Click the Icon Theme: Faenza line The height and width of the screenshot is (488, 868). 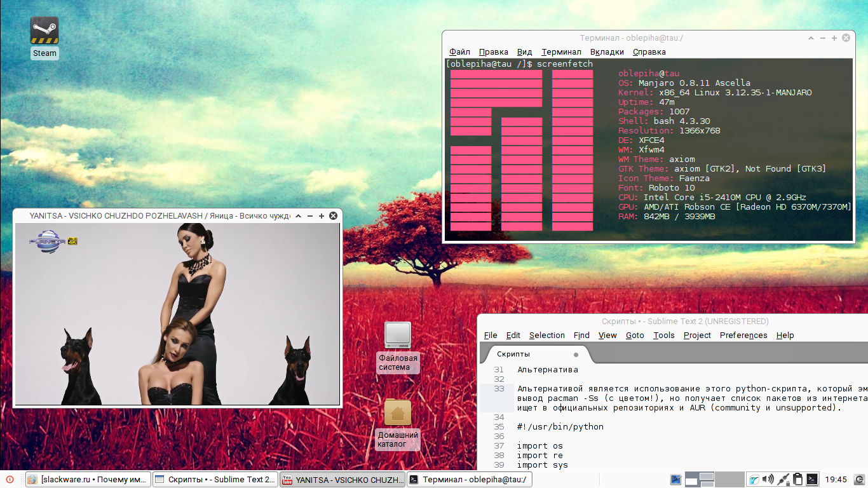pyautogui.click(x=664, y=179)
